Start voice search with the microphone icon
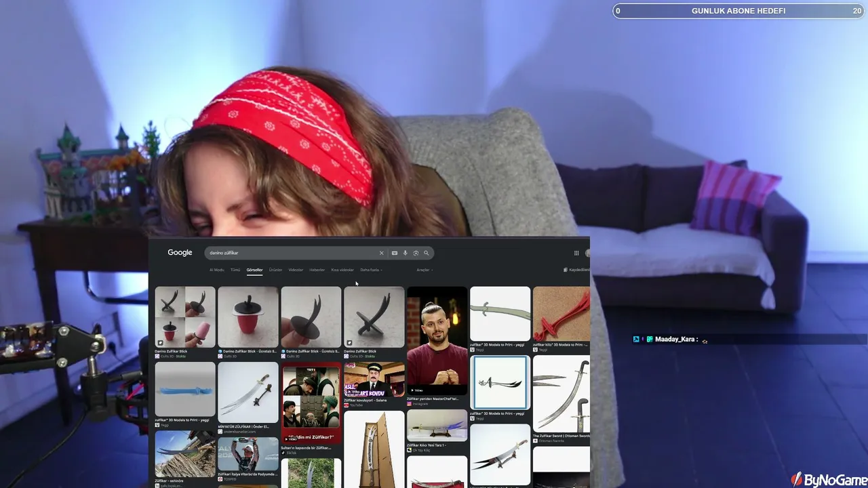The image size is (868, 488). [406, 253]
